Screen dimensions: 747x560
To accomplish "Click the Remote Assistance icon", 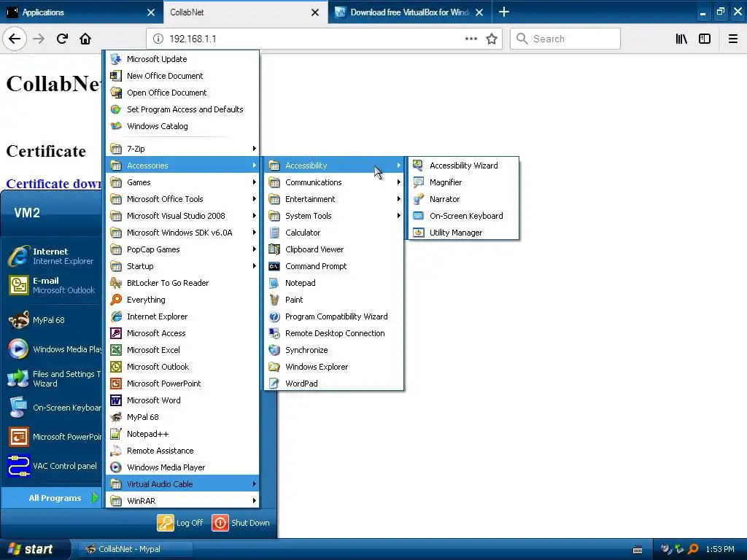I will pos(116,451).
